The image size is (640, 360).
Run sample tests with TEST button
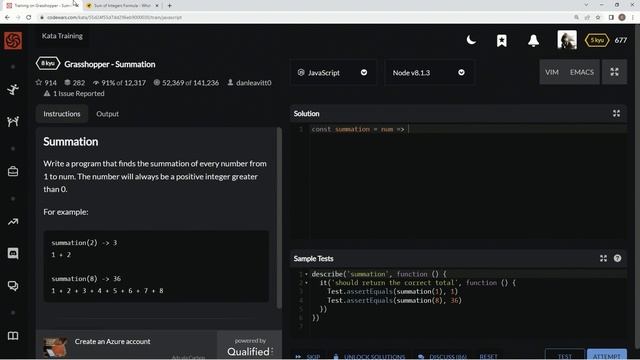pyautogui.click(x=564, y=355)
